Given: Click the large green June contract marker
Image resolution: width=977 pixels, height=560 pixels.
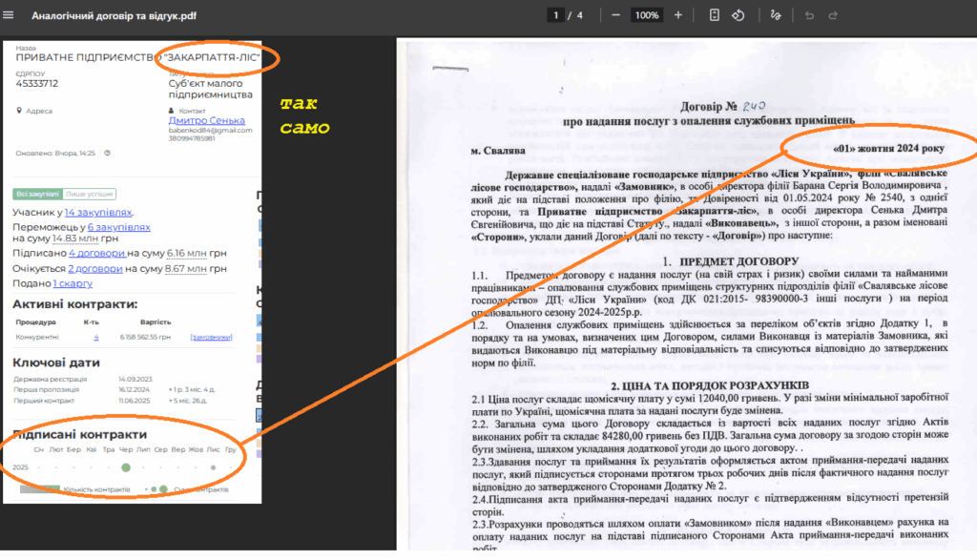Looking at the screenshot, I should tap(126, 467).
